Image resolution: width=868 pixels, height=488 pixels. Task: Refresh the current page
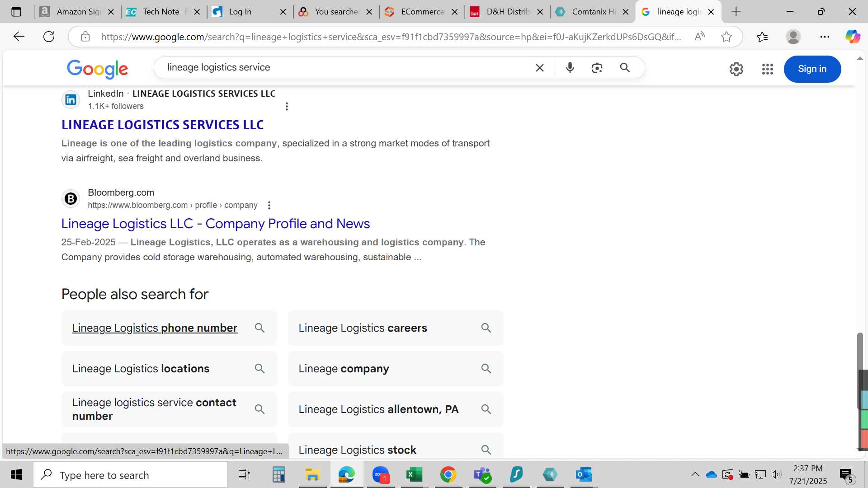tap(49, 37)
